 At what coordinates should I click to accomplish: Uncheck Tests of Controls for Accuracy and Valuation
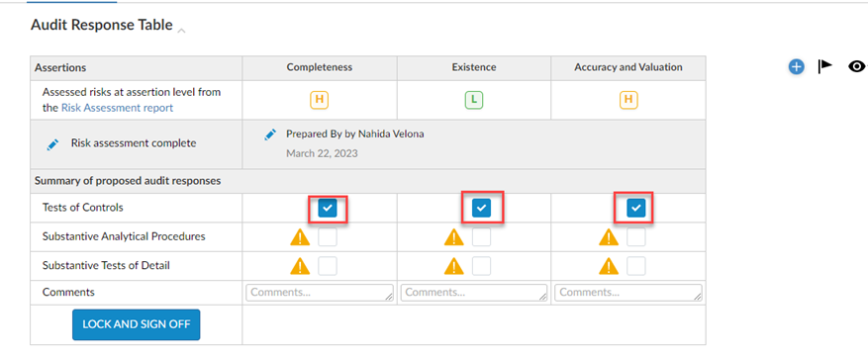pyautogui.click(x=636, y=208)
